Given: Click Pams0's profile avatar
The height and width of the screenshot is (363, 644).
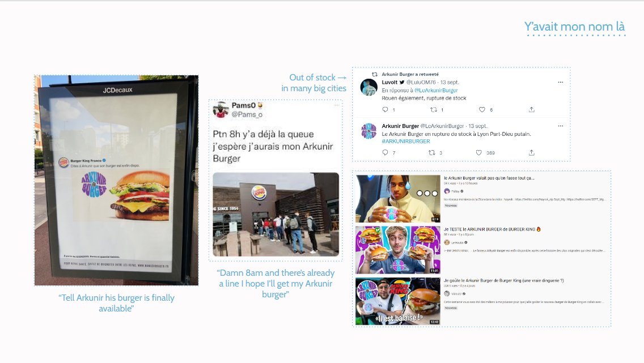Looking at the screenshot, I should (221, 109).
